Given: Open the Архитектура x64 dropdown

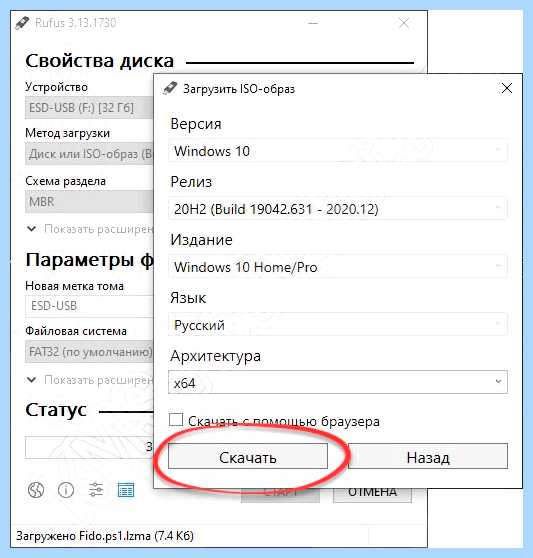Looking at the screenshot, I should 338,382.
